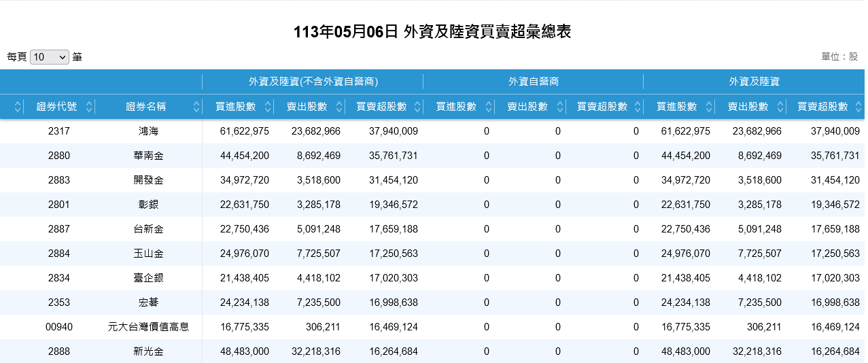Select stock code 2883
868x363 pixels.
click(59, 180)
